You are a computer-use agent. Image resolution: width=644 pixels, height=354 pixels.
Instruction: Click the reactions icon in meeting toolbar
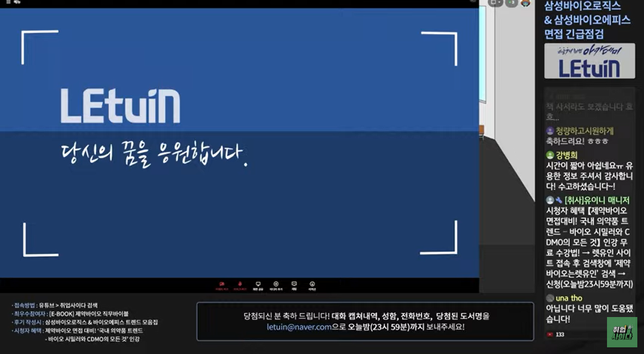(x=312, y=284)
